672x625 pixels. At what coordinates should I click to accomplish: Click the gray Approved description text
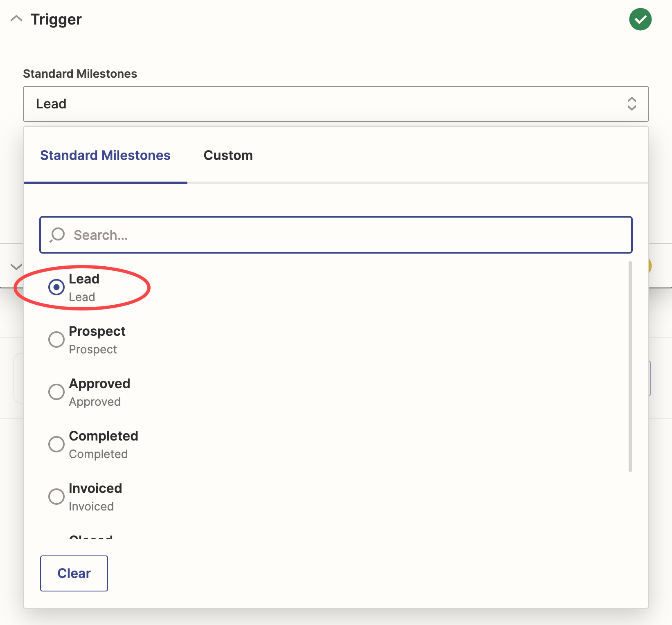click(x=95, y=402)
